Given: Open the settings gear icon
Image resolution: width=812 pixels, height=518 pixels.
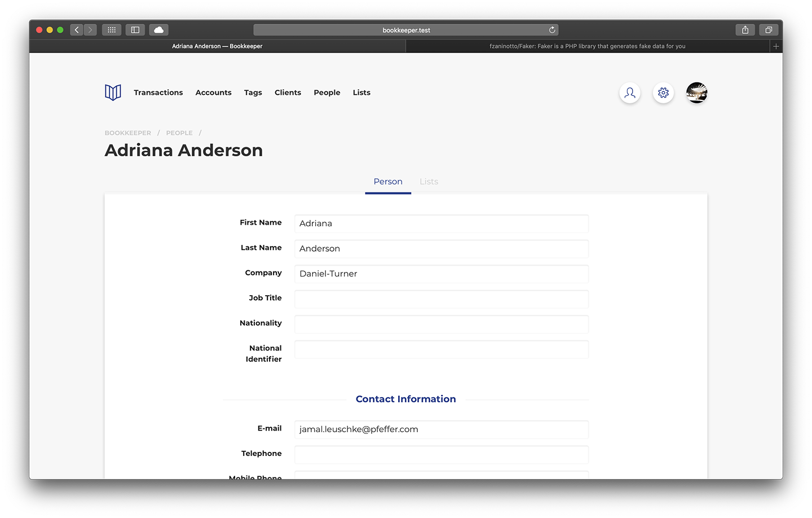Looking at the screenshot, I should 663,93.
